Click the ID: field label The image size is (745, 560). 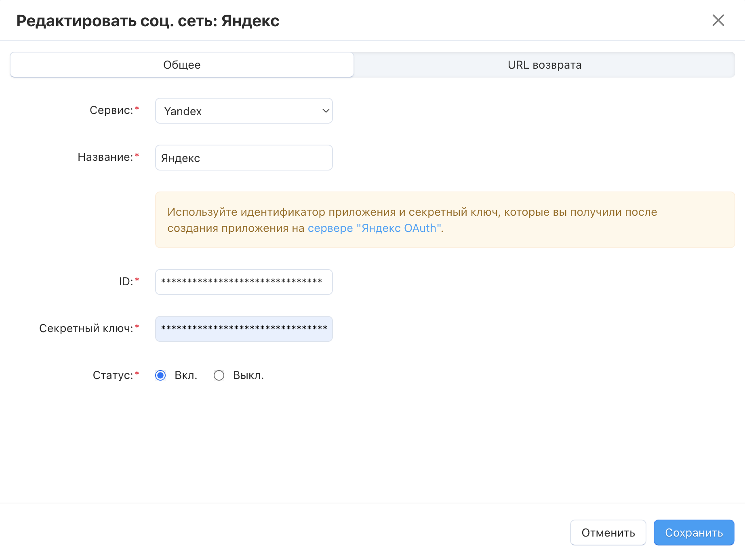pyautogui.click(x=126, y=282)
